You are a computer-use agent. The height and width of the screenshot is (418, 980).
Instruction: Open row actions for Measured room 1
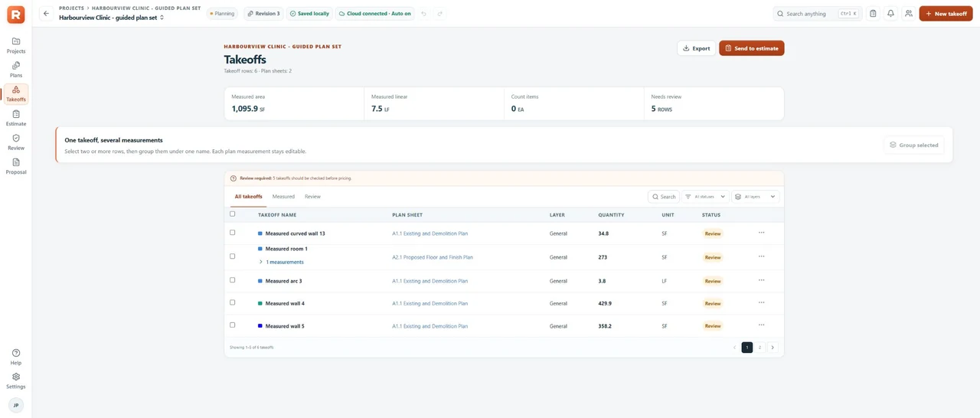pyautogui.click(x=761, y=256)
